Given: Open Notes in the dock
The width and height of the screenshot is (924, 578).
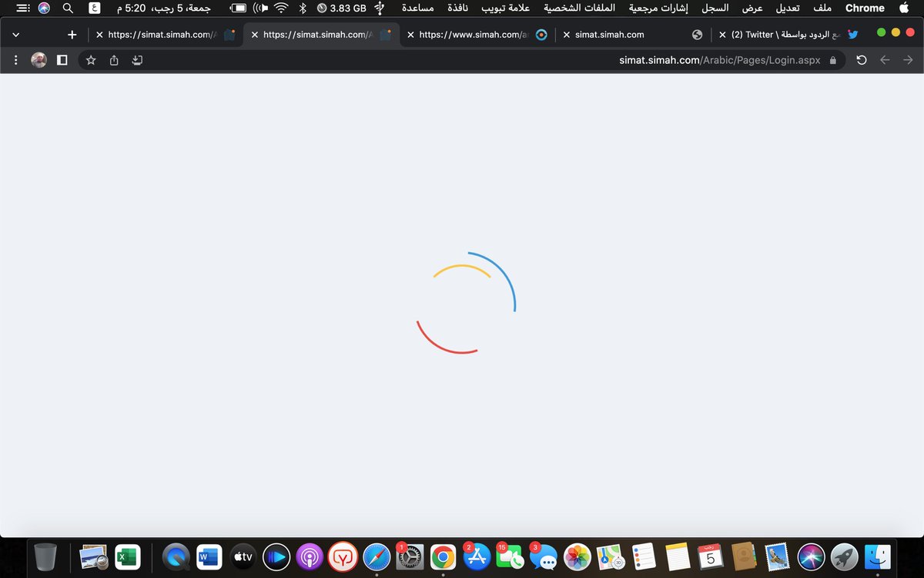Looking at the screenshot, I should 677,556.
